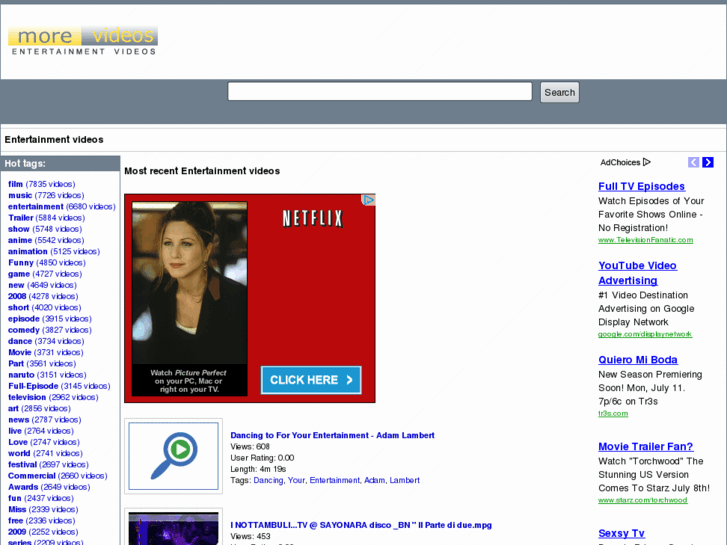Click into the search text field
This screenshot has width=727, height=545.
(x=380, y=91)
